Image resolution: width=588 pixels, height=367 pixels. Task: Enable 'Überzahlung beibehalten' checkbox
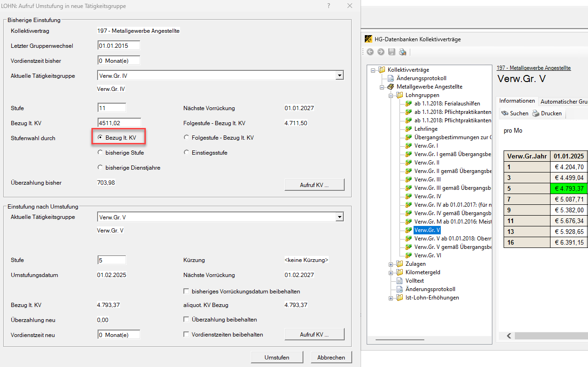coord(187,320)
